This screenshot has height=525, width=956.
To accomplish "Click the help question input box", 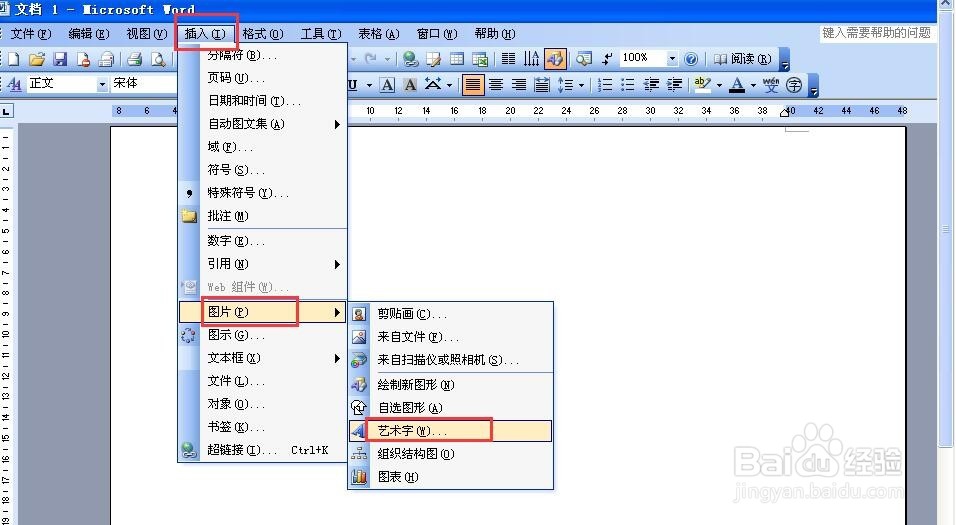I will tap(876, 33).
